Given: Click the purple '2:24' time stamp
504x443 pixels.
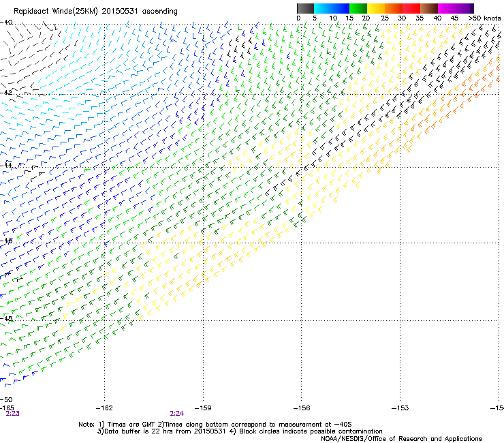Looking at the screenshot, I should 177,414.
